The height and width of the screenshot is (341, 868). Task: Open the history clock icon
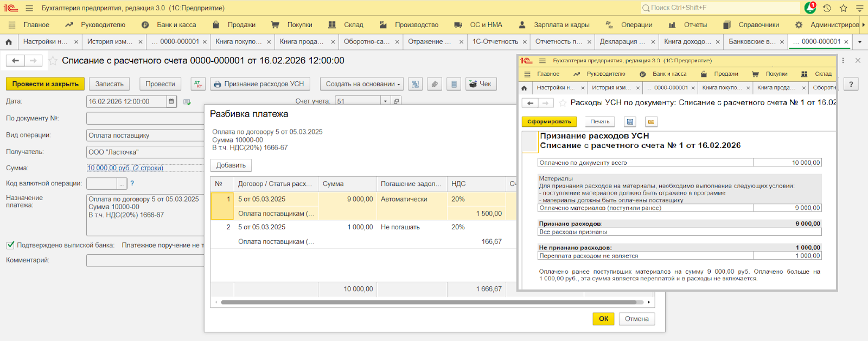click(x=827, y=8)
